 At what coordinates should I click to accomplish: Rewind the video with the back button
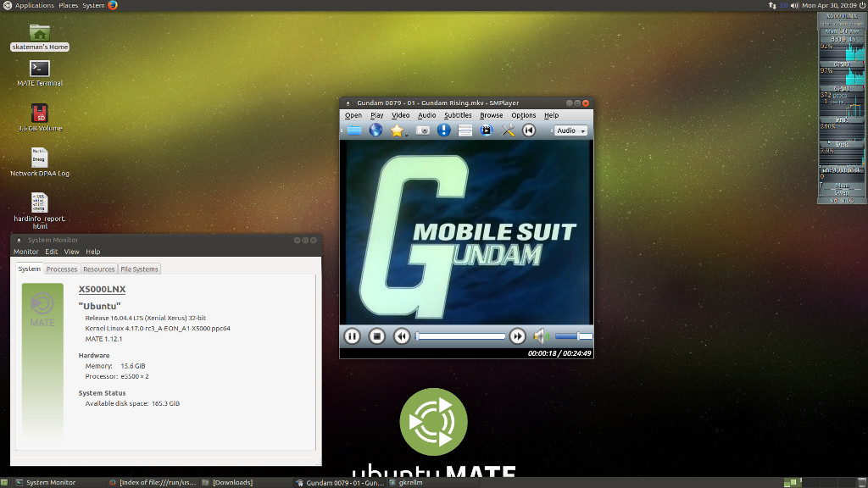(x=401, y=335)
